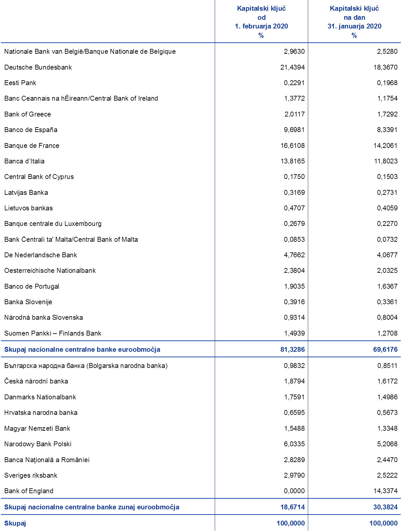The width and height of the screenshot is (401, 532).
Task: Select value 1,4986 in Danmarks Nationalbank row
Action: (387, 397)
